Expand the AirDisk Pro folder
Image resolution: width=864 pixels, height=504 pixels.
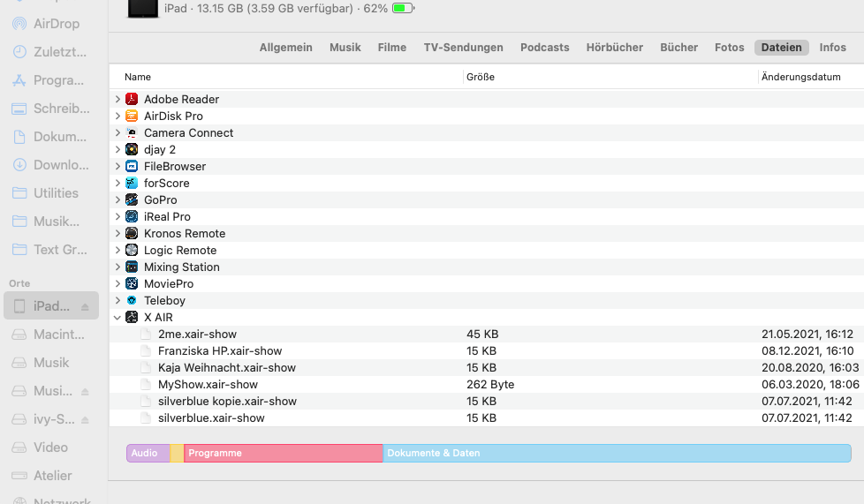pyautogui.click(x=117, y=116)
